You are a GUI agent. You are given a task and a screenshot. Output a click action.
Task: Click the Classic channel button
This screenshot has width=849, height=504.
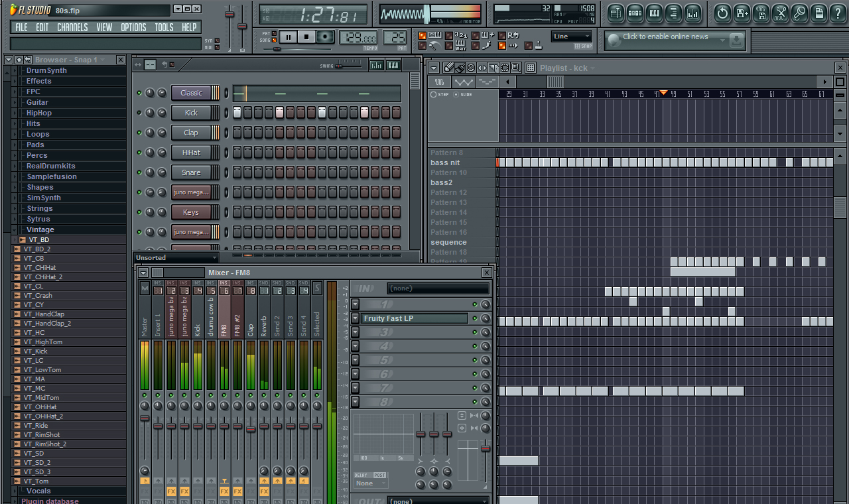[x=191, y=93]
